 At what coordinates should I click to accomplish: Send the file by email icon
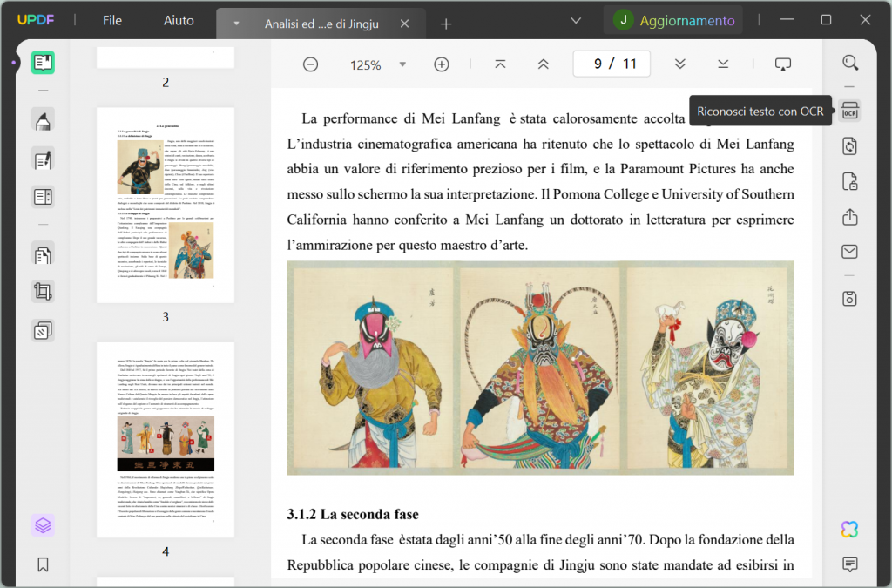850,253
